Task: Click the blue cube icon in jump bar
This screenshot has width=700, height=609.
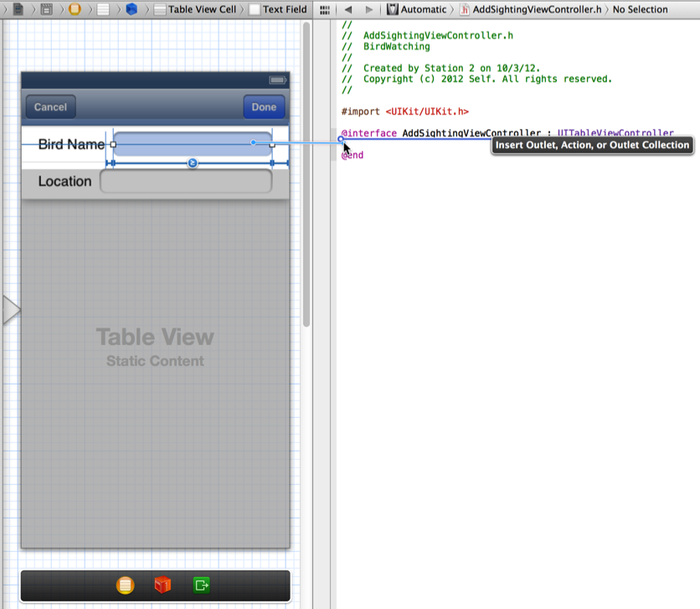Action: [x=131, y=9]
